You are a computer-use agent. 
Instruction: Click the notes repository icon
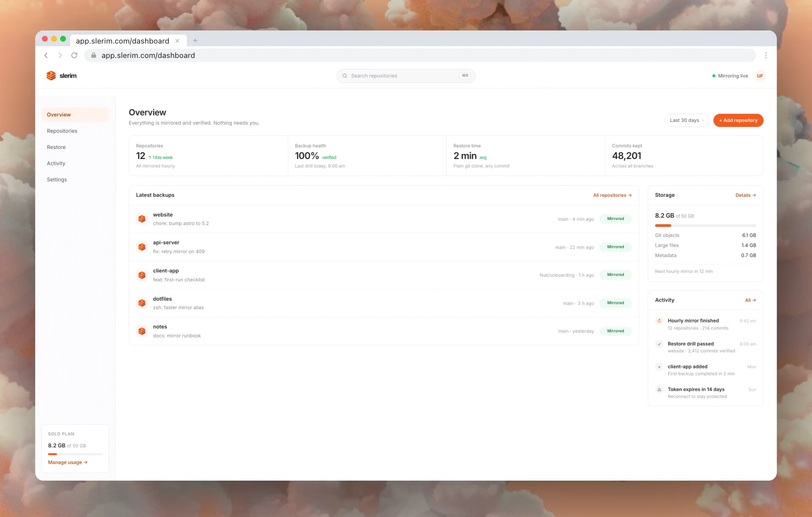pos(142,331)
